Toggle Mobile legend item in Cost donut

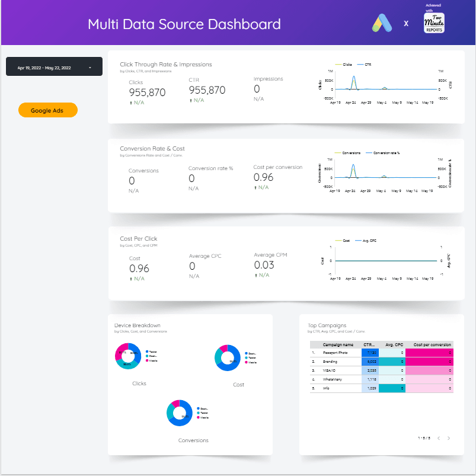pyautogui.click(x=251, y=362)
